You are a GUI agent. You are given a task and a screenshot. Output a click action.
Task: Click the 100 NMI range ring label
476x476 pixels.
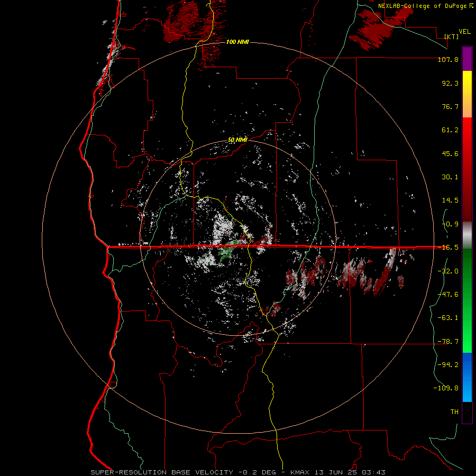[x=237, y=42]
